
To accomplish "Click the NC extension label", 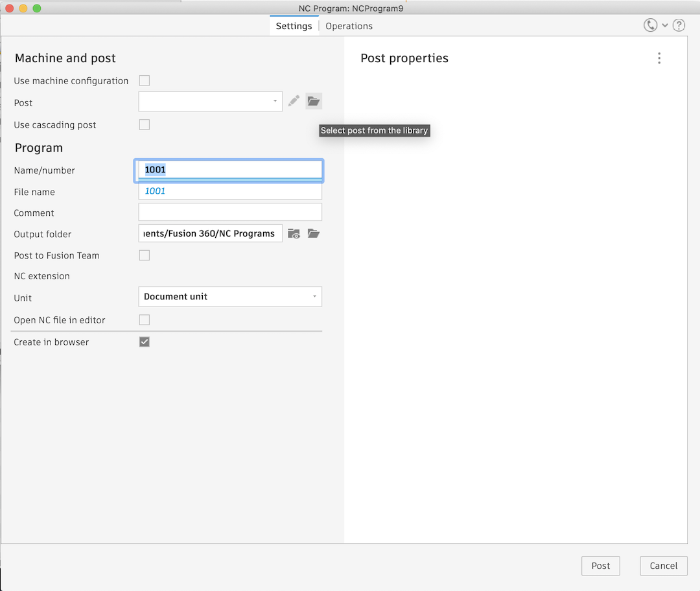I will (x=41, y=276).
